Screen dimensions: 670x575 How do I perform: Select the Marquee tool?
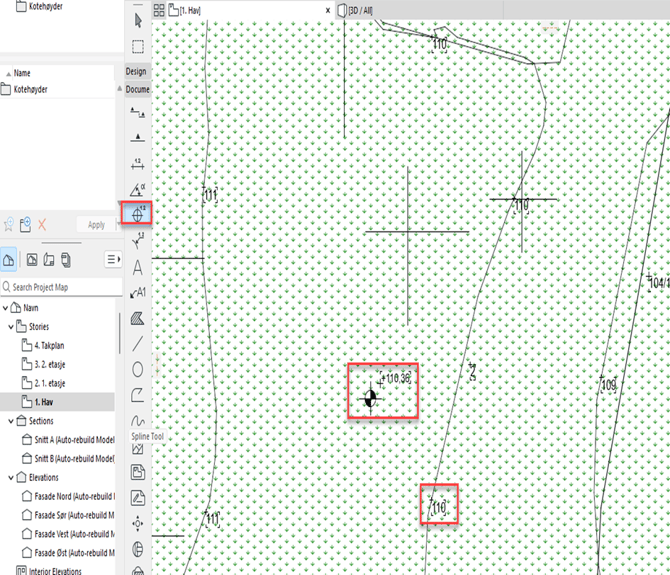(138, 46)
